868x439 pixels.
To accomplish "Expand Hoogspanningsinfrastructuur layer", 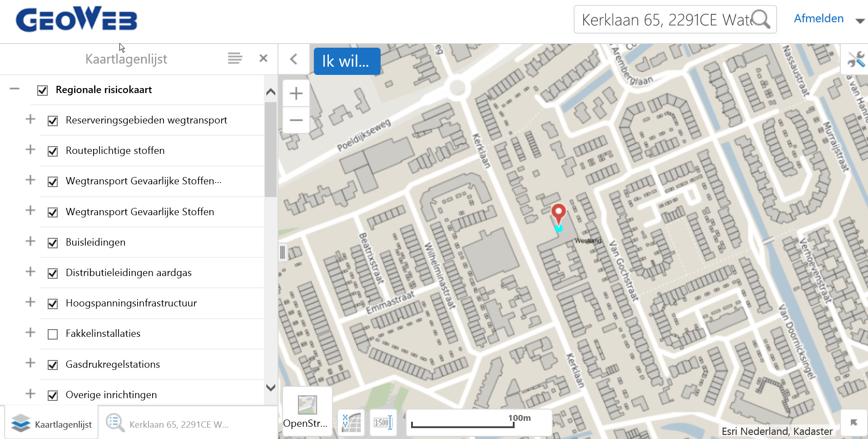I will (x=30, y=302).
